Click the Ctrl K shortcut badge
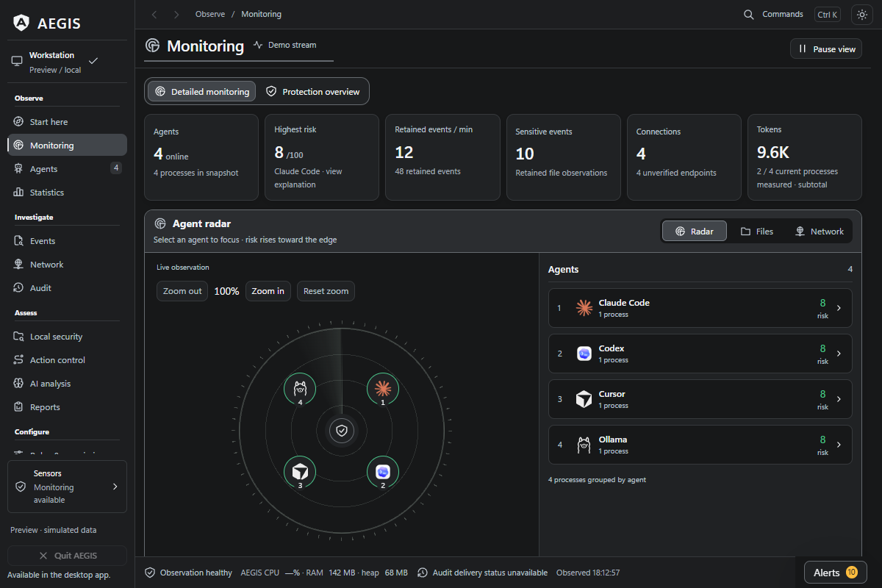 pos(828,15)
